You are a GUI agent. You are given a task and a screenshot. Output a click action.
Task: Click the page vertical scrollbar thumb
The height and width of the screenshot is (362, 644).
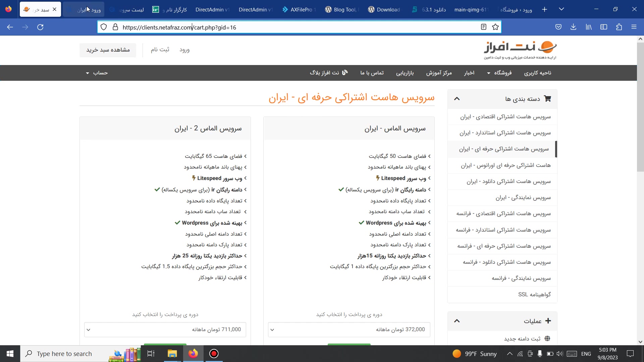(x=640, y=107)
